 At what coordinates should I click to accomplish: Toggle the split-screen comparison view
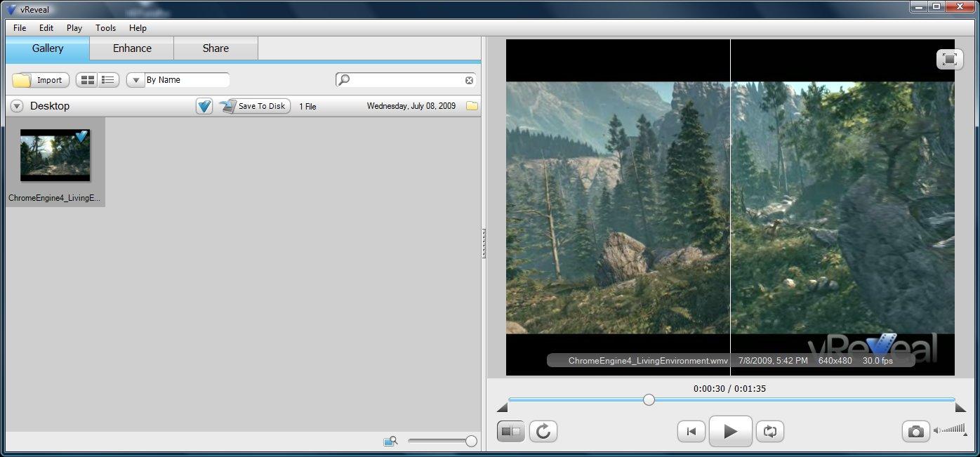click(x=510, y=431)
